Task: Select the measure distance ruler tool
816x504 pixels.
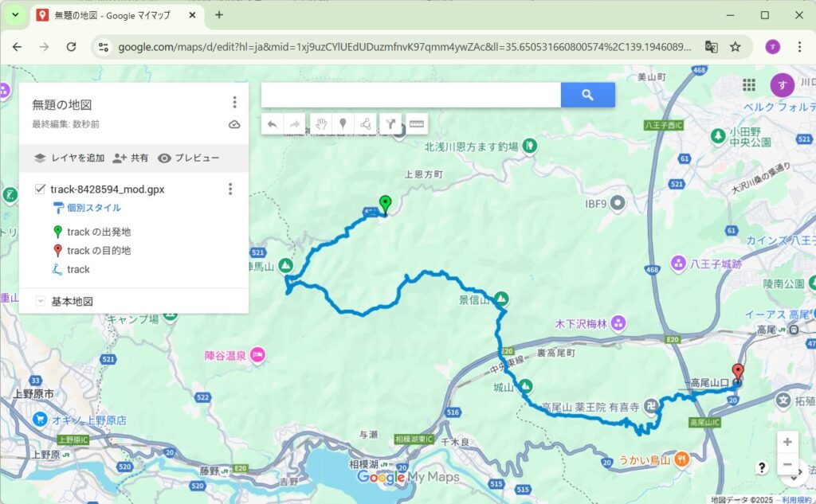Action: [416, 123]
